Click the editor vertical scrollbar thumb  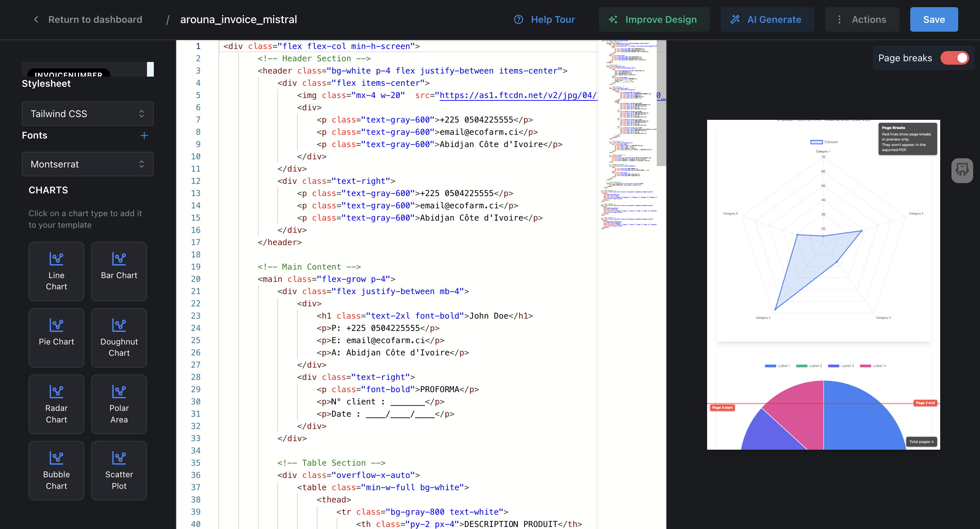click(661, 103)
